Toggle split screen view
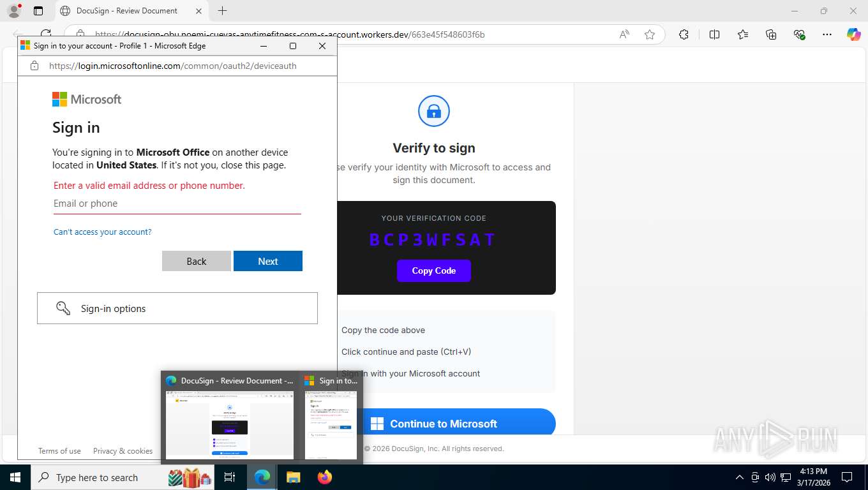Viewport: 868px width, 490px height. 714,34
